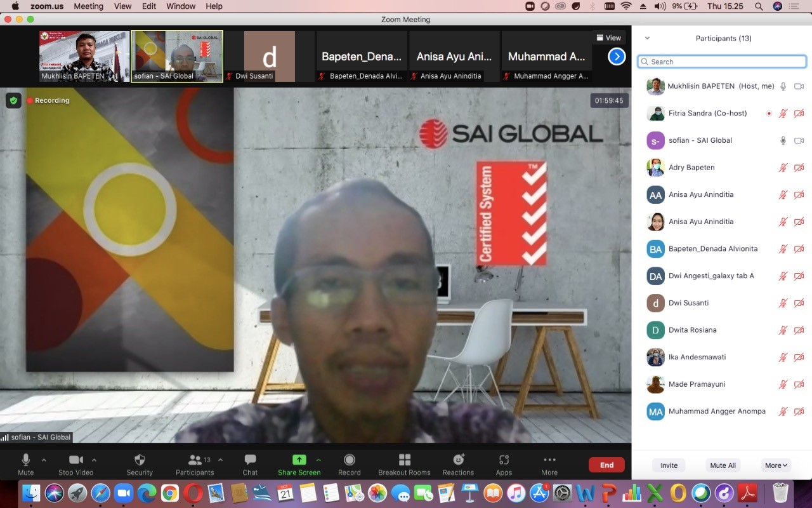This screenshot has width=812, height=508.
Task: Expand the arrow next to Participants button
Action: click(220, 460)
